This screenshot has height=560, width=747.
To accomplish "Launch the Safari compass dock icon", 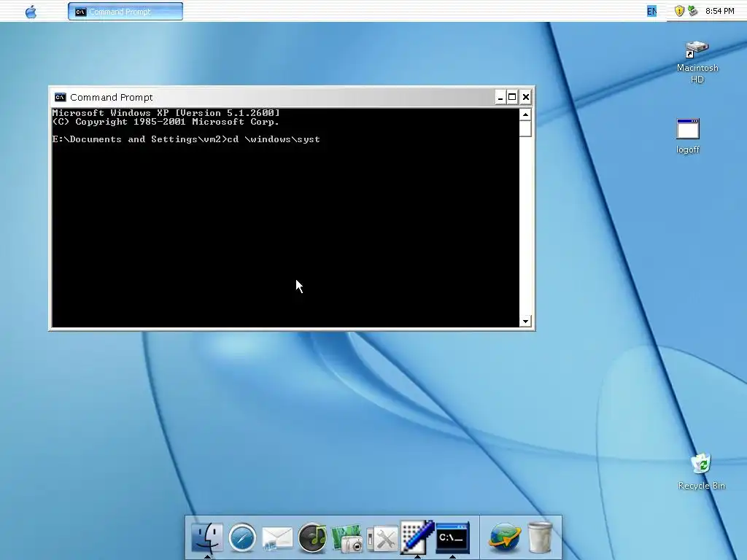I will pos(242,537).
